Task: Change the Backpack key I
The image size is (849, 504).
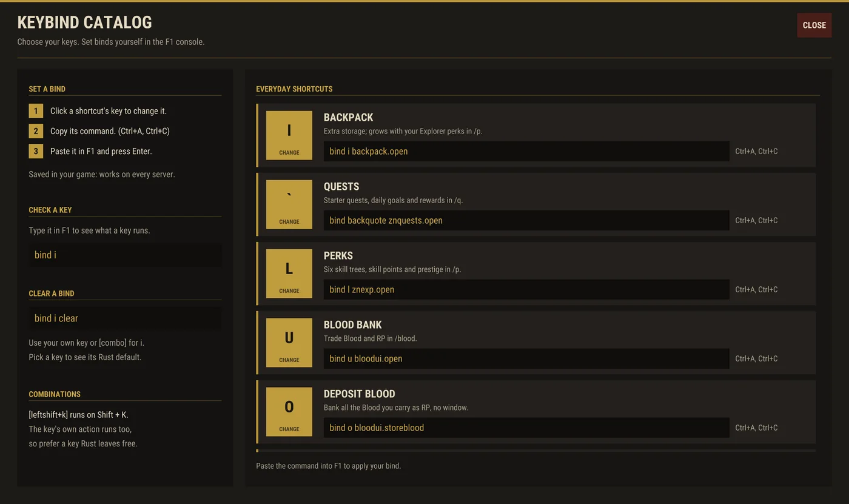Action: (x=289, y=135)
